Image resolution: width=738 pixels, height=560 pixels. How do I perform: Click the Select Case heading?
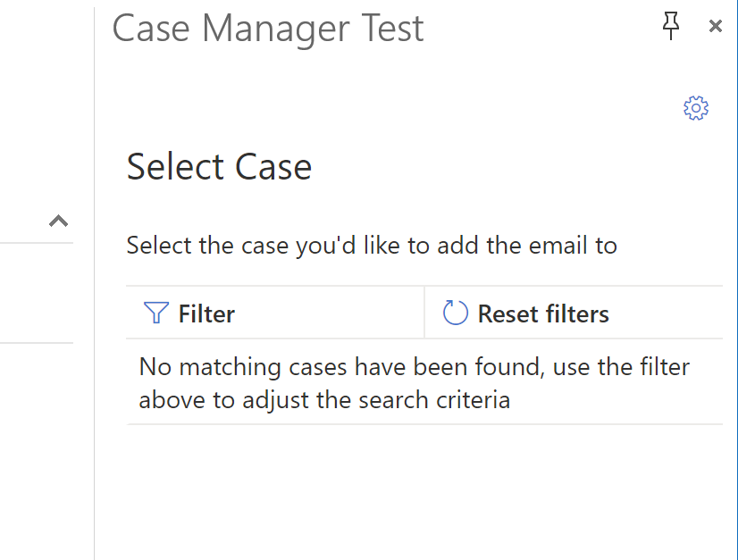(219, 167)
